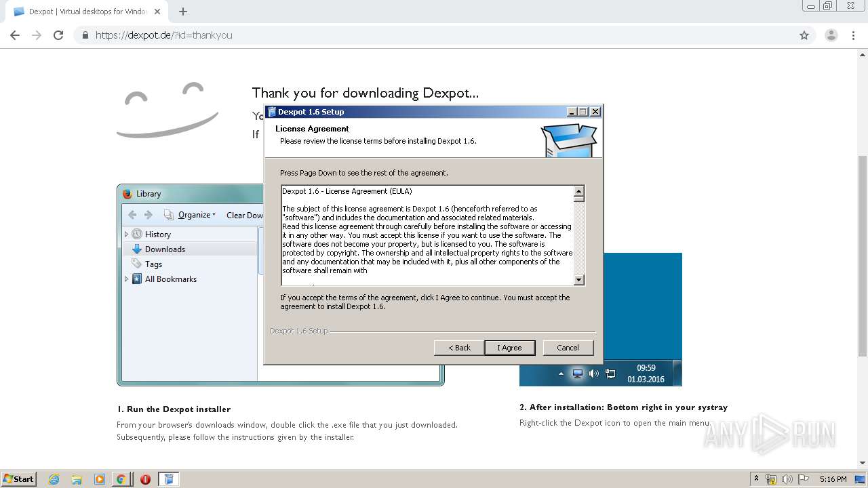
Task: Expand All Bookmarks tree arrow
Action: point(126,279)
